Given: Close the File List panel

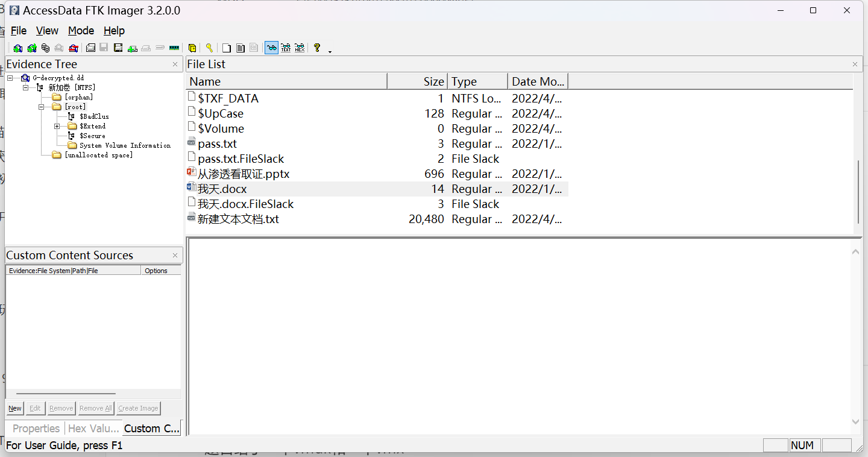Looking at the screenshot, I should [855, 64].
